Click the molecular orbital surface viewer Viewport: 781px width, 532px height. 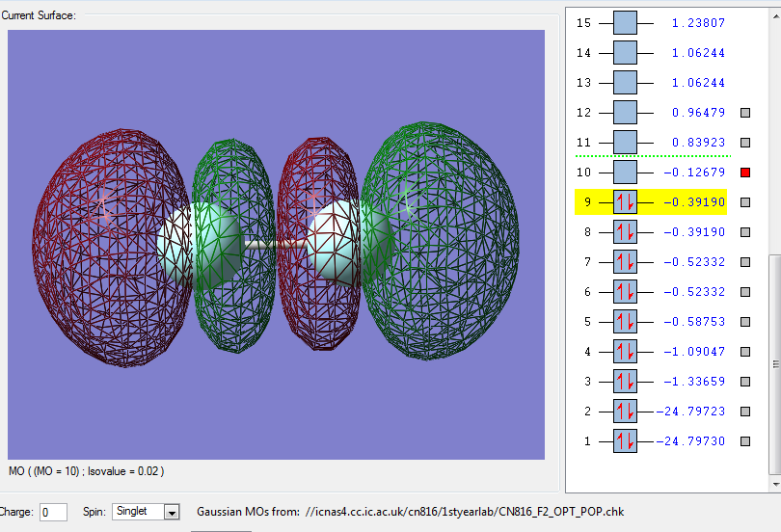pyautogui.click(x=276, y=245)
